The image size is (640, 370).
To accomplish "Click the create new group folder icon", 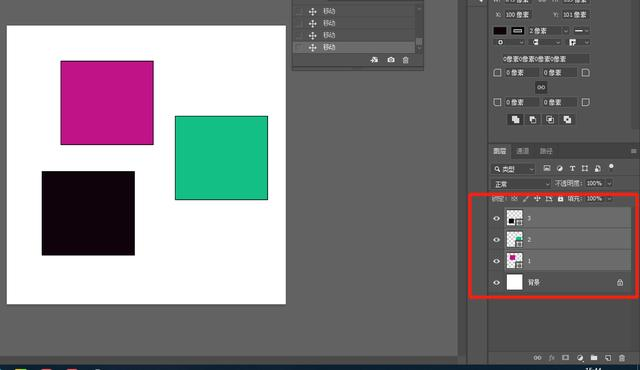I will (x=594, y=358).
